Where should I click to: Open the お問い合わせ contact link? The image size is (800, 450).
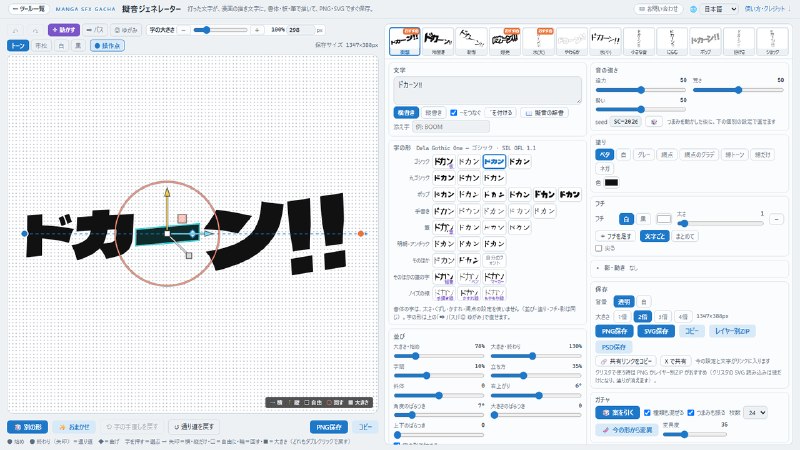tap(659, 9)
